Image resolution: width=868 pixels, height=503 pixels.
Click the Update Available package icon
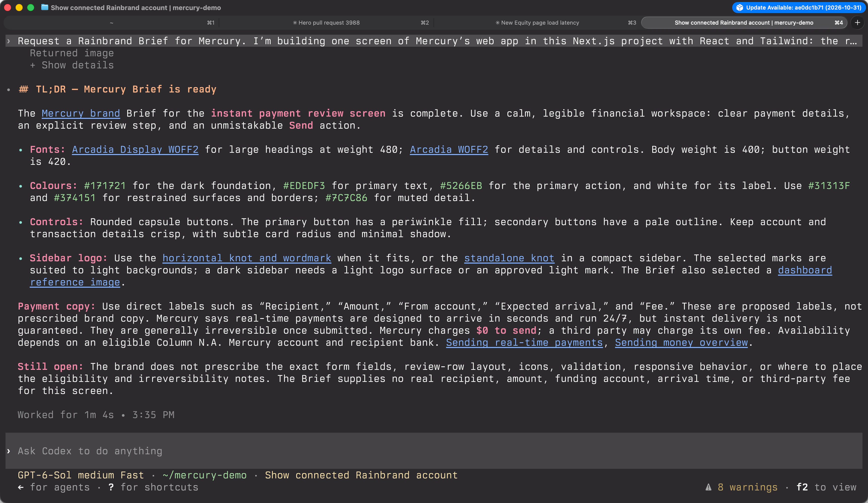(x=740, y=8)
